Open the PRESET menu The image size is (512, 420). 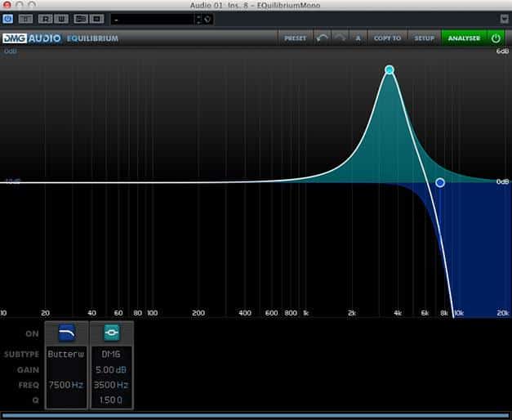(295, 38)
